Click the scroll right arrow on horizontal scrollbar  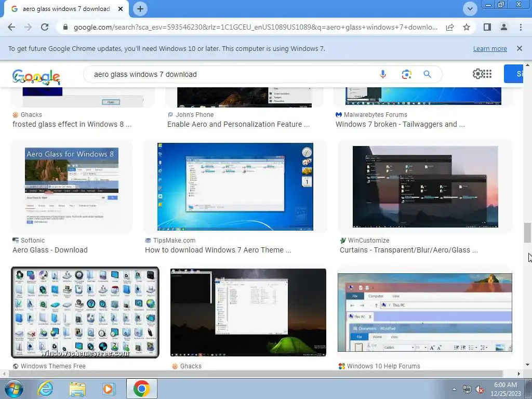coord(519,374)
